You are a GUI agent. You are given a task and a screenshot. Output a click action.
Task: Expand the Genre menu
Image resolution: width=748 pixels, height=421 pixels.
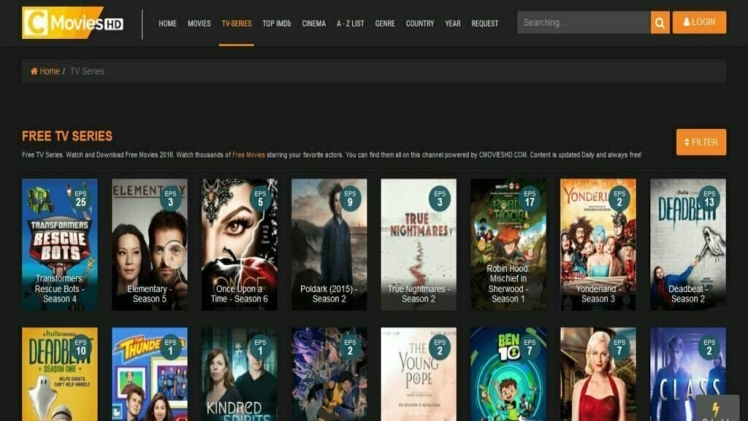click(385, 23)
